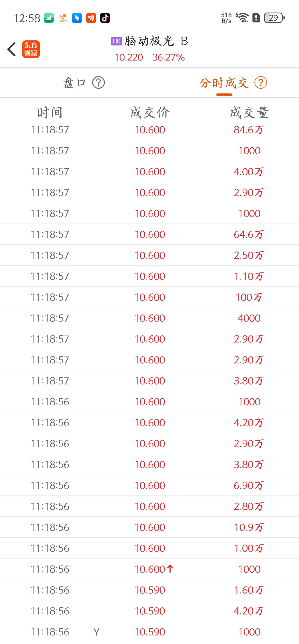Tap the TikTok icon in status bar

pyautogui.click(x=105, y=18)
